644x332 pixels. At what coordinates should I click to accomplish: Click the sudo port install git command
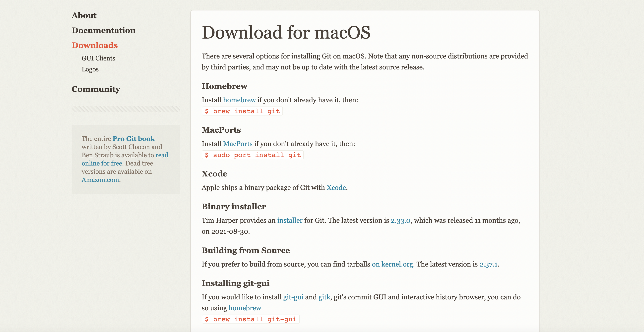click(253, 155)
